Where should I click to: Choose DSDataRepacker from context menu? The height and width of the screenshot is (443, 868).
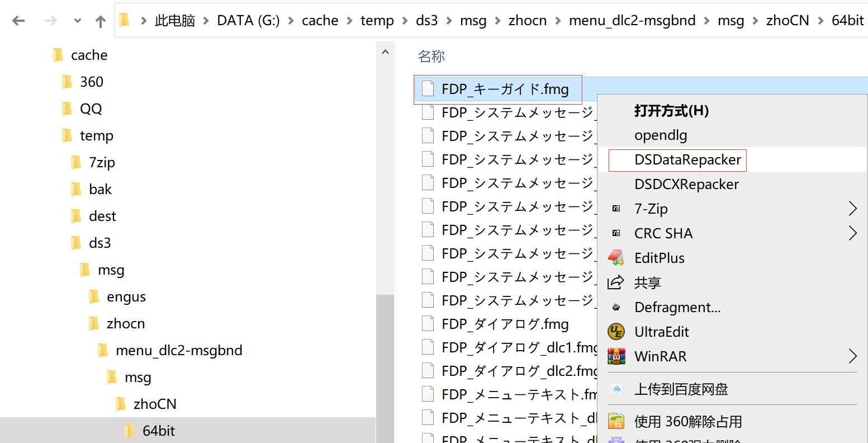(687, 160)
